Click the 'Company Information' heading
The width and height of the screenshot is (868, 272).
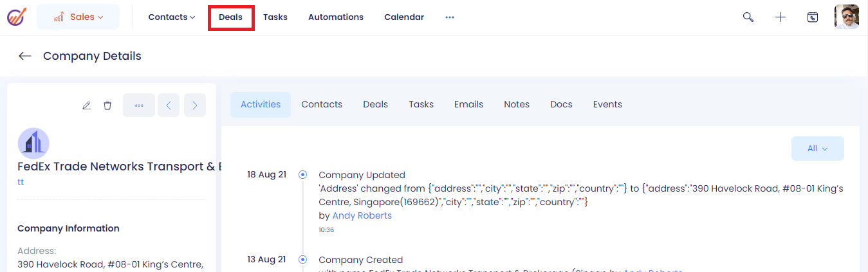(68, 228)
